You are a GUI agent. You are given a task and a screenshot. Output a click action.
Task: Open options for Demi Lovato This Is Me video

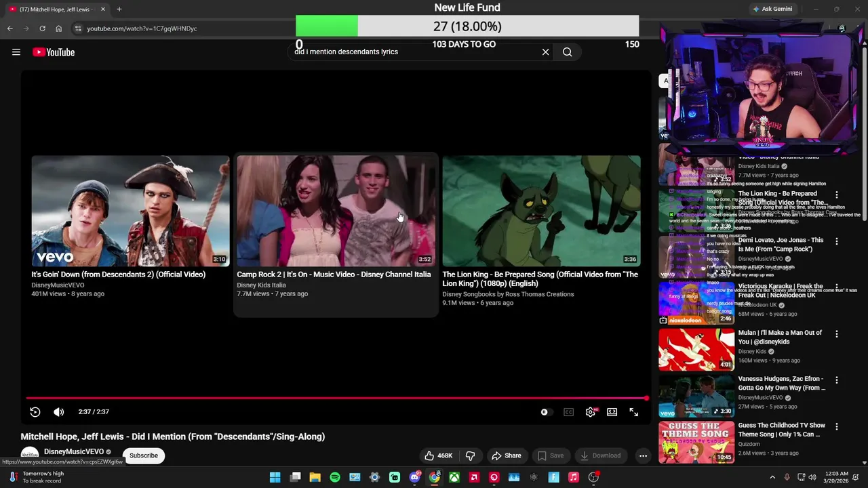836,241
